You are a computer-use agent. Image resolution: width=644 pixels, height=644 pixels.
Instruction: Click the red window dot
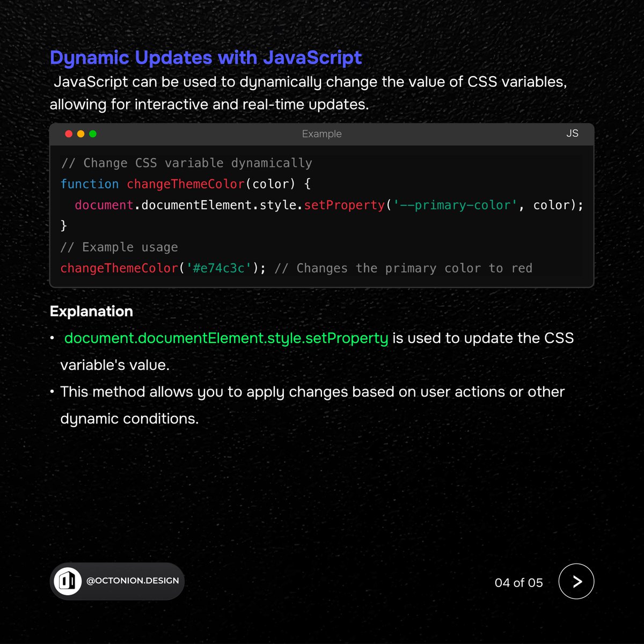pyautogui.click(x=69, y=134)
